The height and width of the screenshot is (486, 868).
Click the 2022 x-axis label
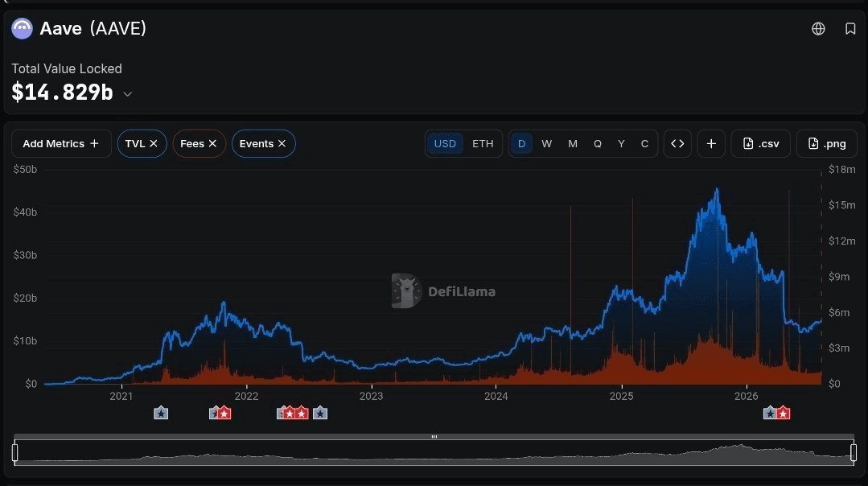(x=246, y=397)
